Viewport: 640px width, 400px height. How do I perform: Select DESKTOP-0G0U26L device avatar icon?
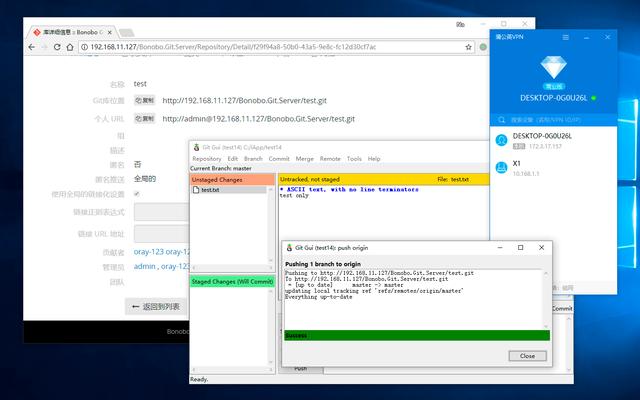coord(501,140)
